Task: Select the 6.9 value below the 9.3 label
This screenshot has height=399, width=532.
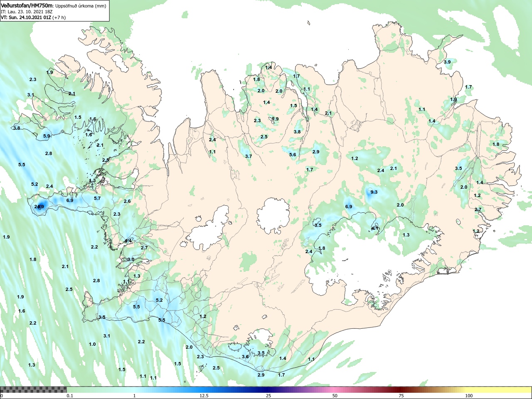Action: click(349, 207)
